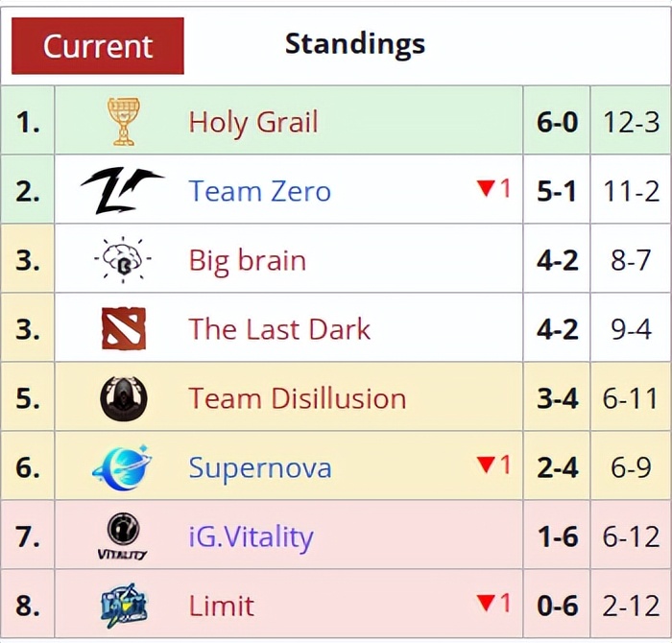Select the red Current tab
The width and height of the screenshot is (672, 643).
[x=97, y=46]
